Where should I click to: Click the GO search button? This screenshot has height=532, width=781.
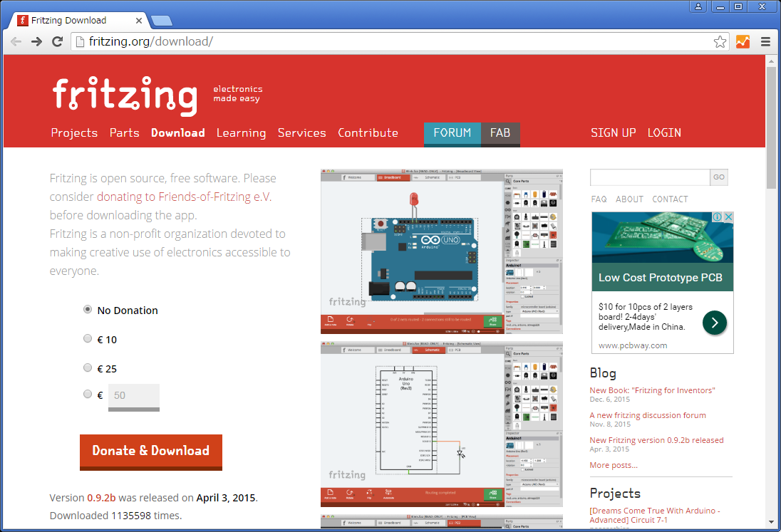click(719, 177)
